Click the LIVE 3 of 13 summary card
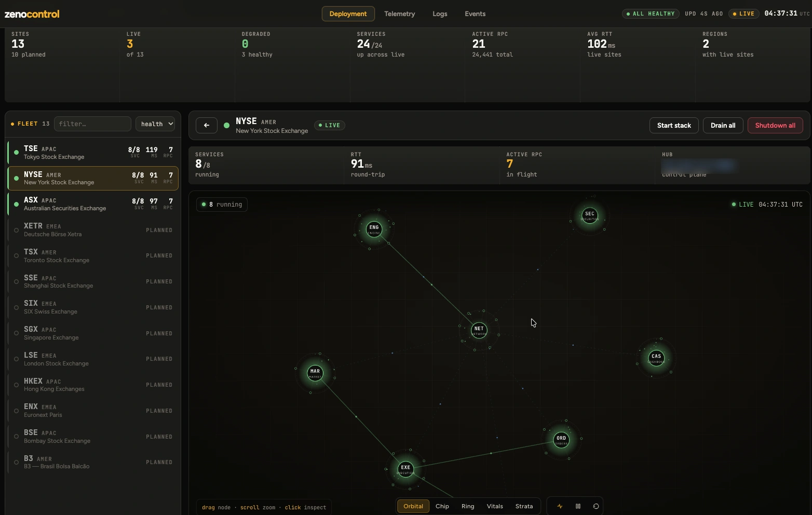Screen dimensions: 812x515 178,65
